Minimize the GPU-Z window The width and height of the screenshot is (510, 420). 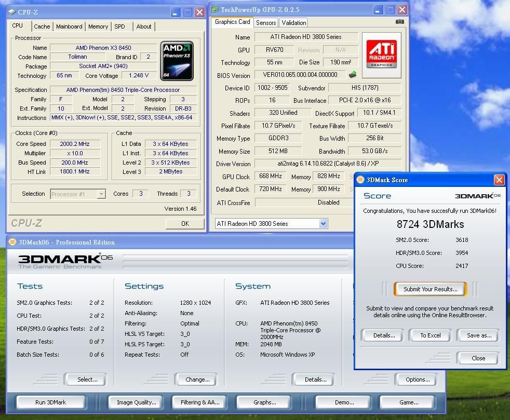click(378, 10)
